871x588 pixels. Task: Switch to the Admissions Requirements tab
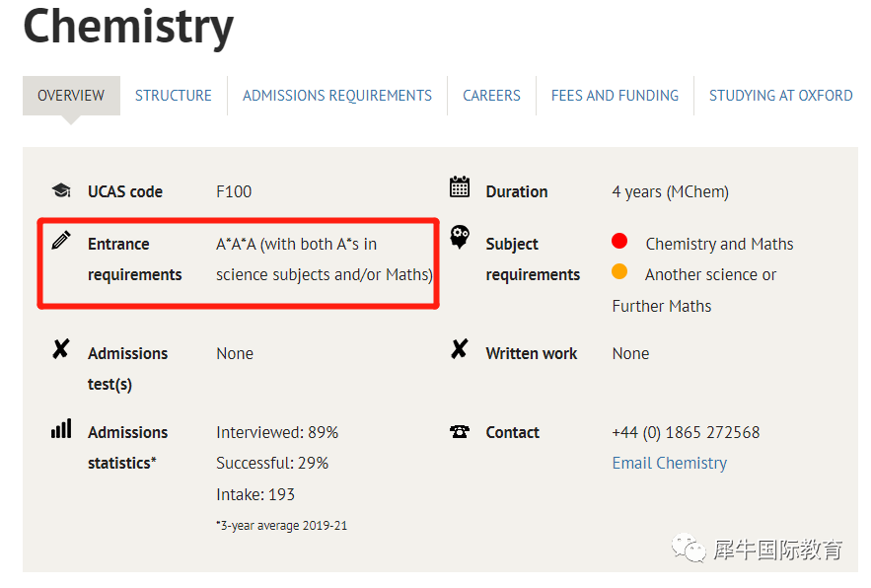click(337, 96)
